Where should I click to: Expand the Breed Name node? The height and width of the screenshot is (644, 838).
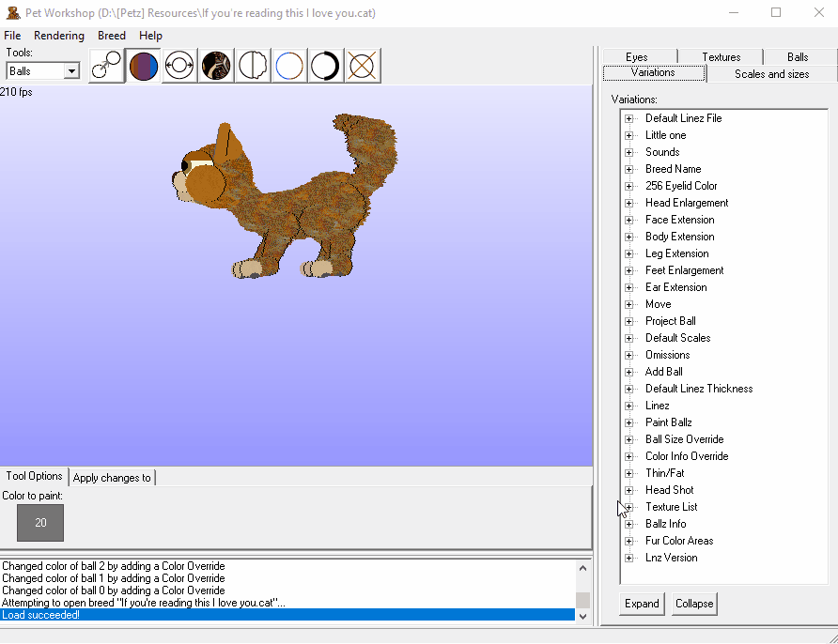[629, 169]
